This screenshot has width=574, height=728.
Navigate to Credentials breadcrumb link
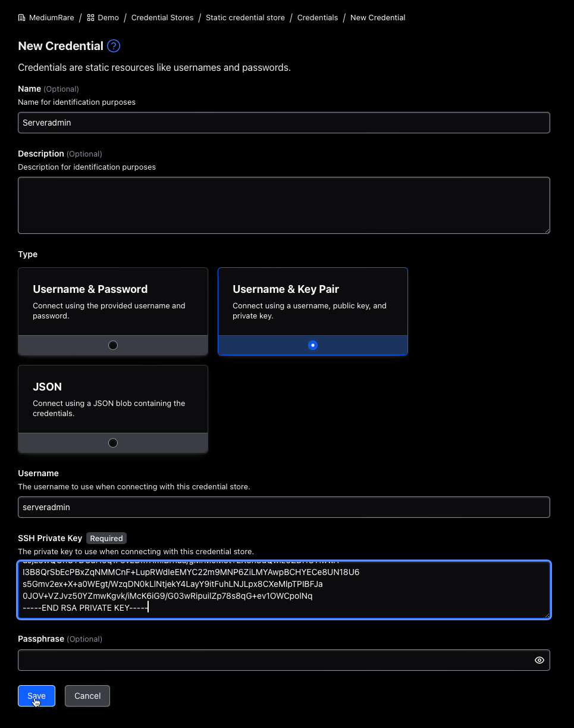[318, 18]
